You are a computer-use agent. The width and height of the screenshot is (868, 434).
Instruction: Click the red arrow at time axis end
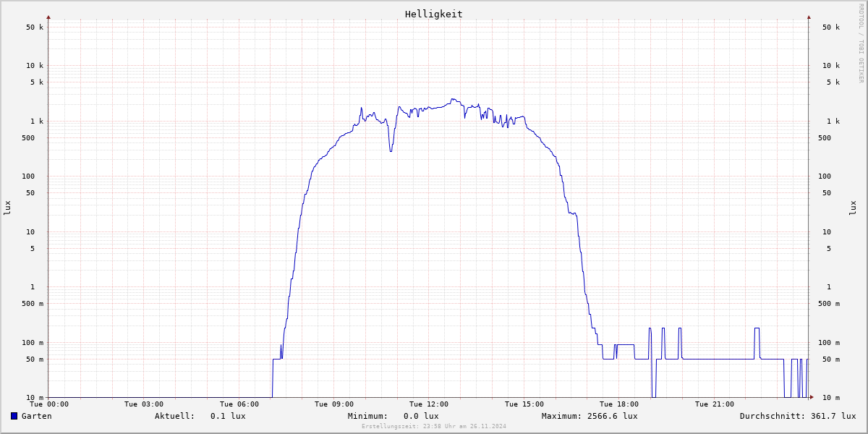812,397
